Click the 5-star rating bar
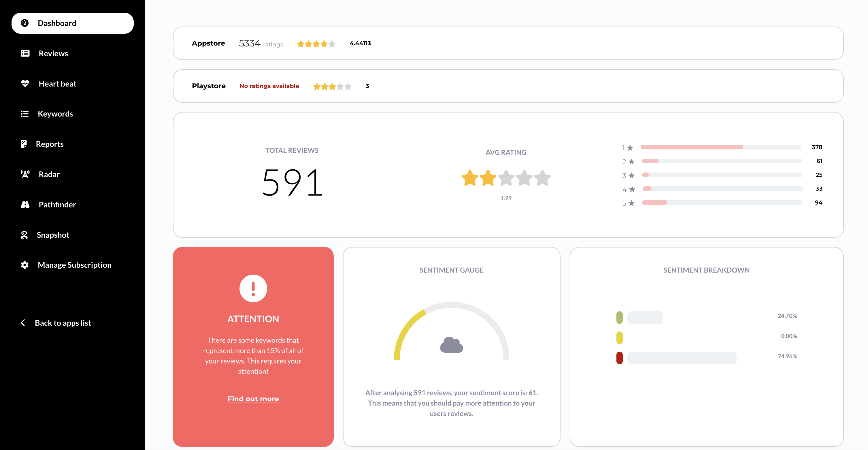The width and height of the screenshot is (868, 450). 722,202
